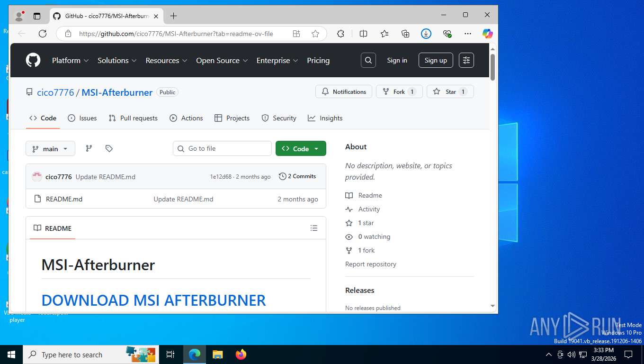This screenshot has height=364, width=644.
Task: Click the Sign up button
Action: pos(436,60)
